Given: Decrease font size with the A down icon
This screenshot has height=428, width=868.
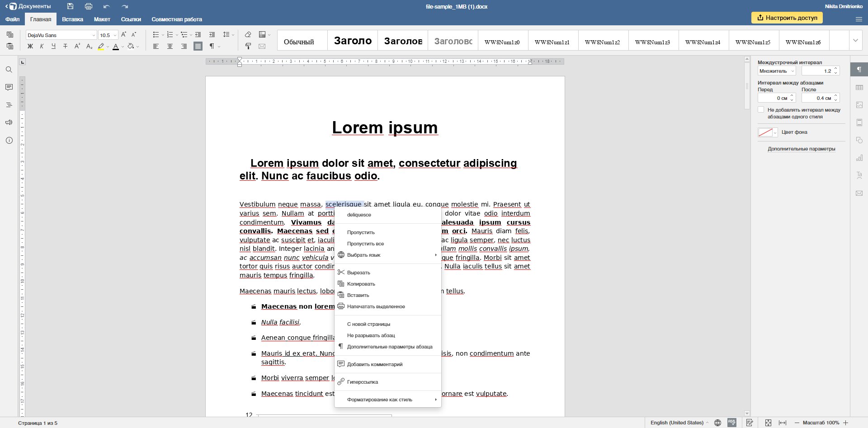Looking at the screenshot, I should (x=134, y=35).
